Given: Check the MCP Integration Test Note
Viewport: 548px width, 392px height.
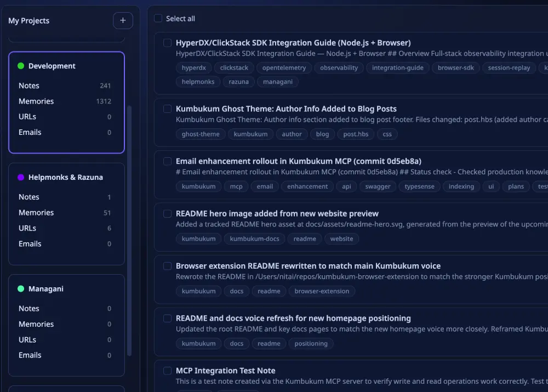Looking at the screenshot, I should [x=167, y=371].
